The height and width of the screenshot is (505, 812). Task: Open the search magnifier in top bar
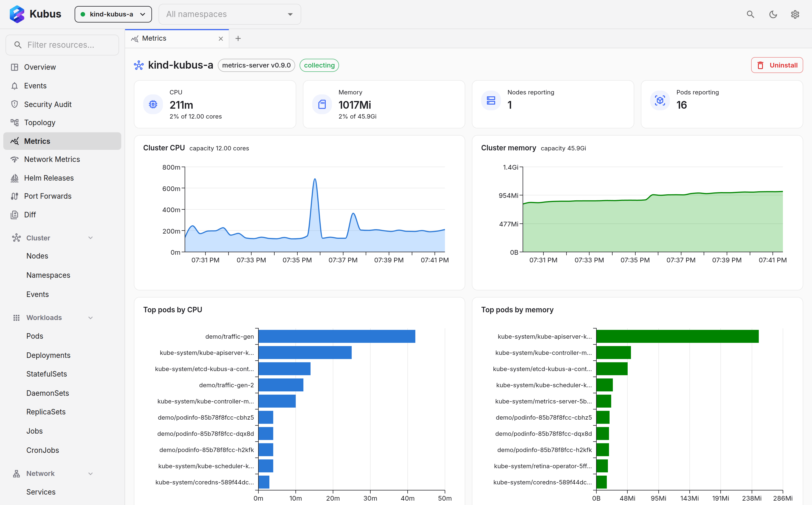750,14
